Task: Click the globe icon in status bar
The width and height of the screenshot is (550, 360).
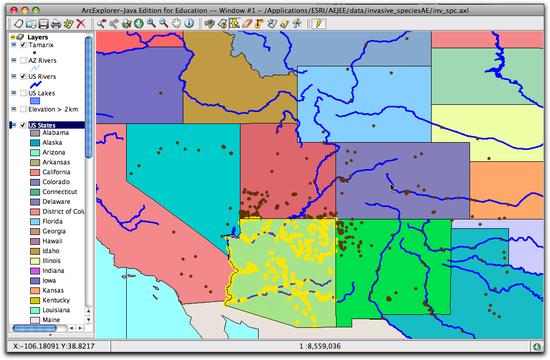Action: [x=537, y=347]
